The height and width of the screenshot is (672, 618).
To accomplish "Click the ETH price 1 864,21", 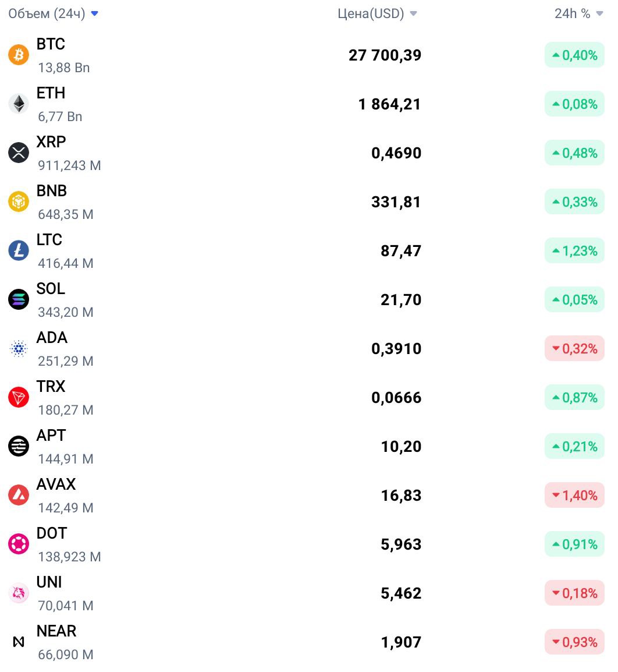I will click(x=389, y=104).
